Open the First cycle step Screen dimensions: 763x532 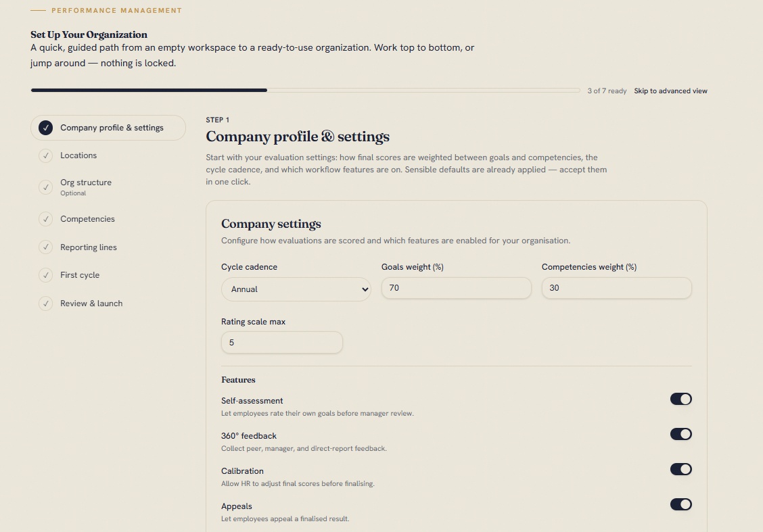[x=108, y=275]
